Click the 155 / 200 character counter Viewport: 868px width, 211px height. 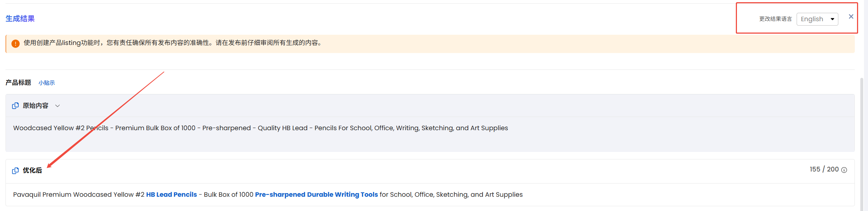824,169
